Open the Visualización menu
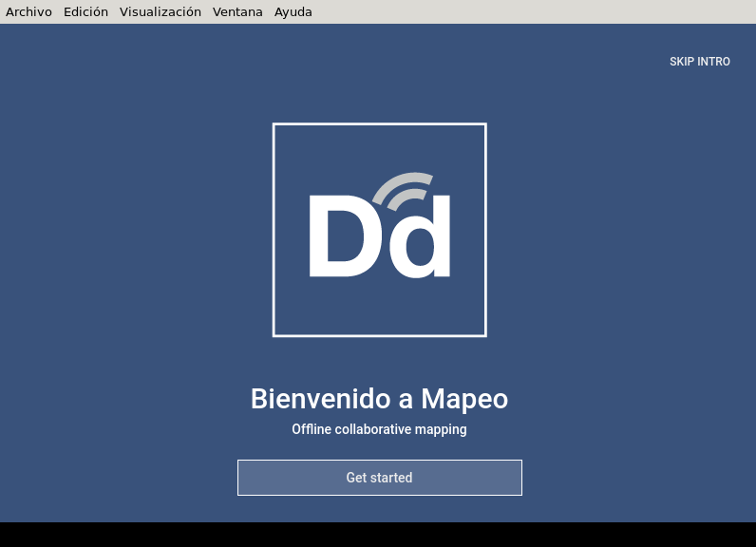The image size is (756, 547). click(x=161, y=12)
